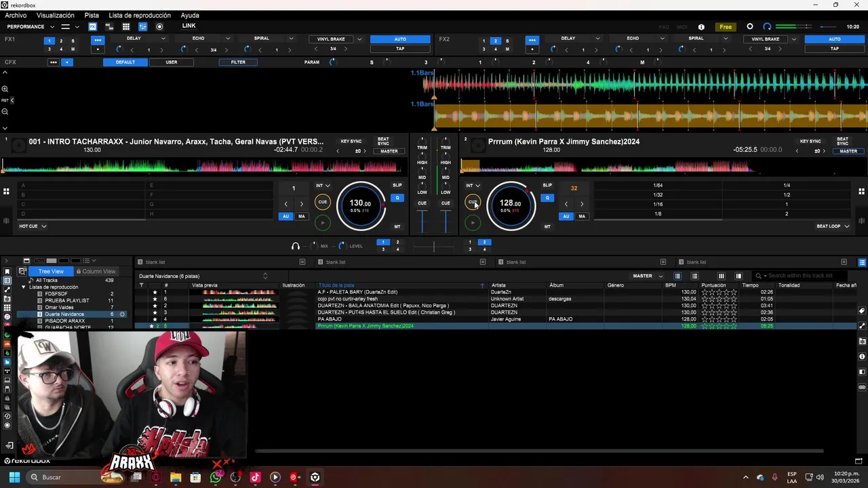Open the PERFORMANCE mode dropdown
Screen dimensions: 868x488
coord(29,26)
